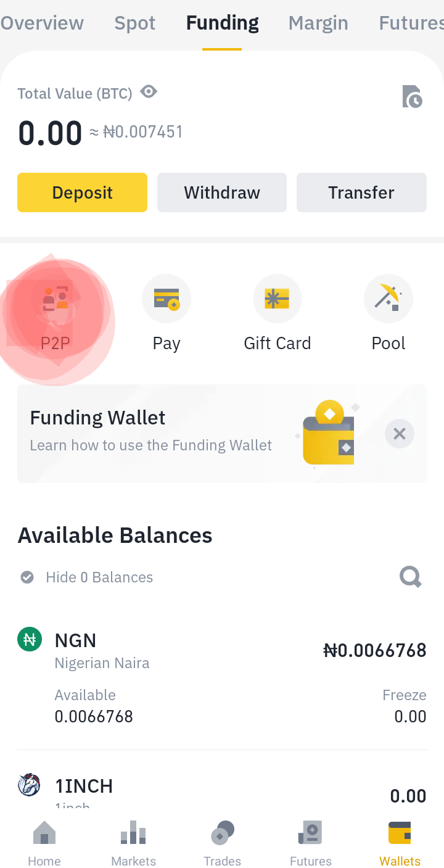Switch to the Margin tab
Screen dimensions: 444x868
[x=318, y=23]
